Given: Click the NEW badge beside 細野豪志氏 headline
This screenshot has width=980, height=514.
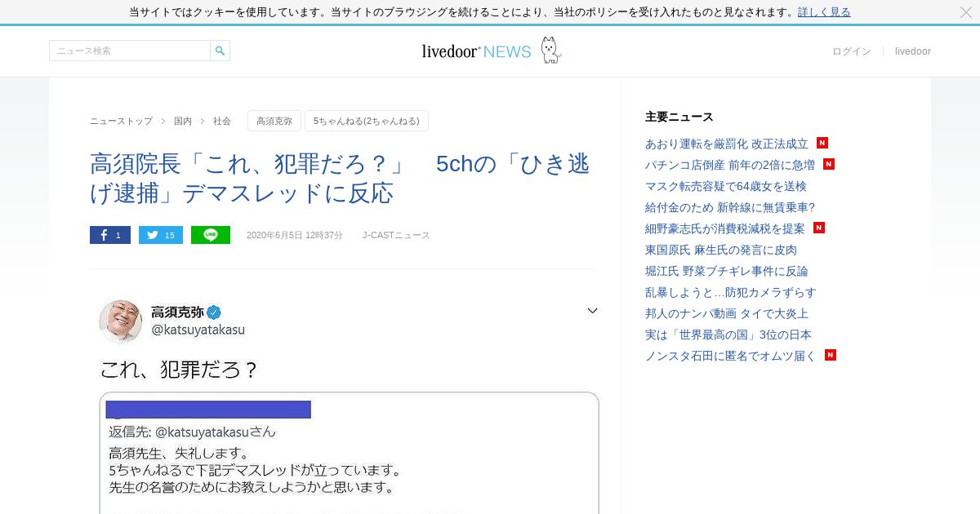Looking at the screenshot, I should (819, 228).
